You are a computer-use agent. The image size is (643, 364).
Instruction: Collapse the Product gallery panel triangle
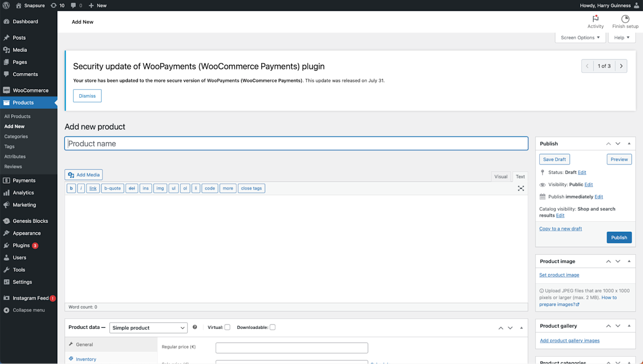(x=629, y=326)
